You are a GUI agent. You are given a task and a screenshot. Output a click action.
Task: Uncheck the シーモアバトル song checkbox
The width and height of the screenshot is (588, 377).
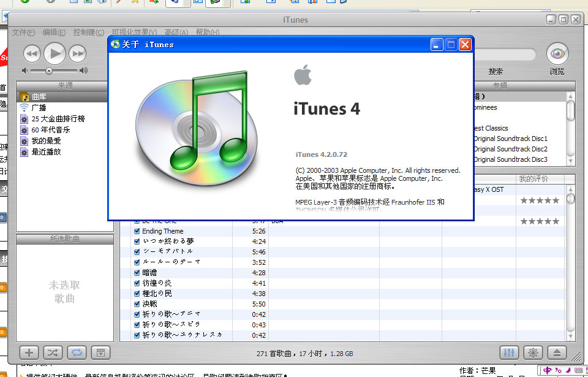click(x=137, y=252)
